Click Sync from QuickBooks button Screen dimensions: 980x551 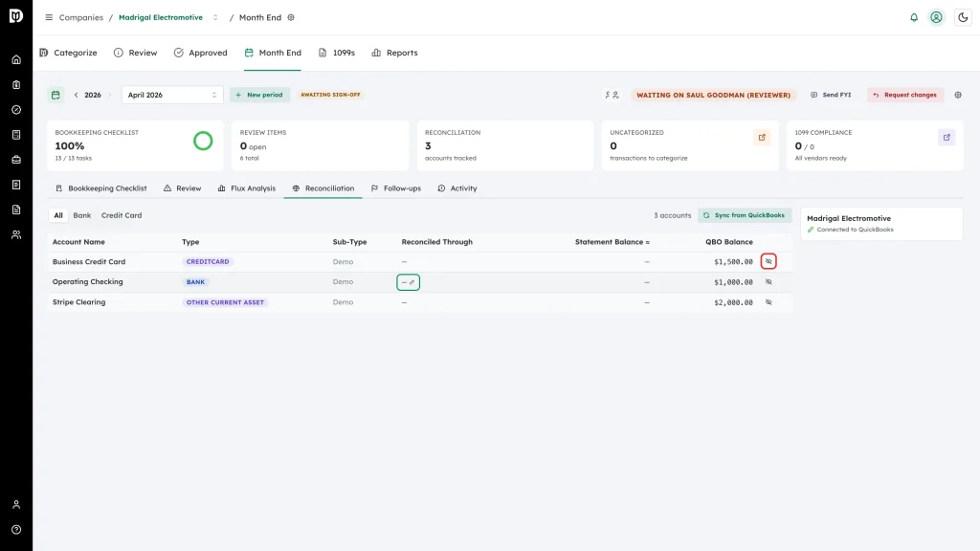point(745,215)
